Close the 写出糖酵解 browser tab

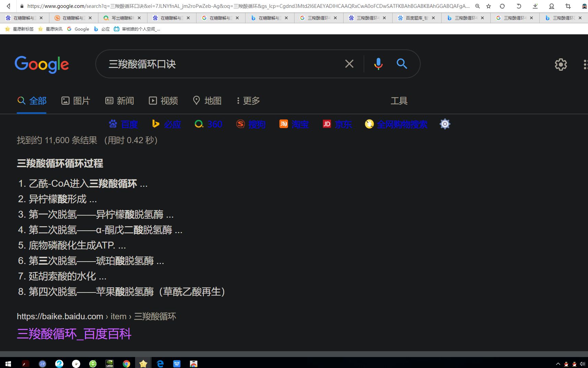coord(139,18)
